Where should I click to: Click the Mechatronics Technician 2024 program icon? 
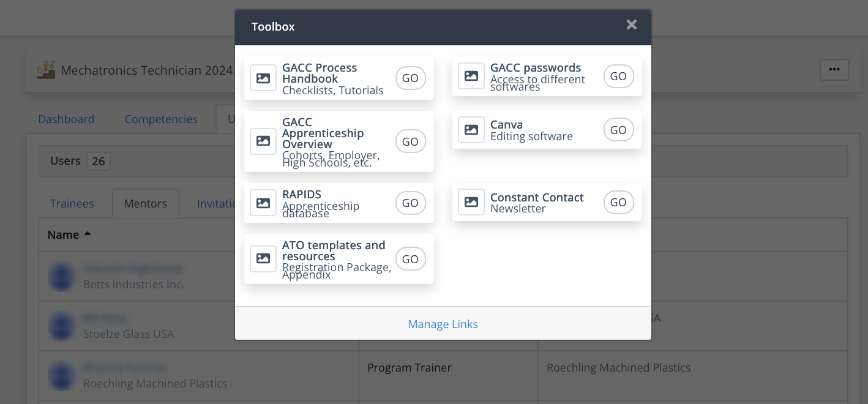click(x=46, y=70)
